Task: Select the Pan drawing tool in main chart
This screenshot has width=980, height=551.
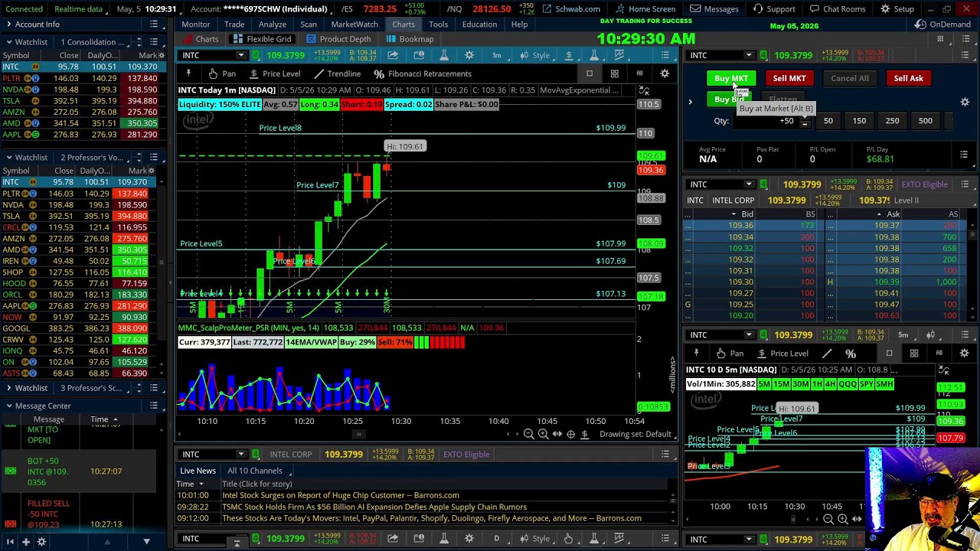Action: point(221,73)
